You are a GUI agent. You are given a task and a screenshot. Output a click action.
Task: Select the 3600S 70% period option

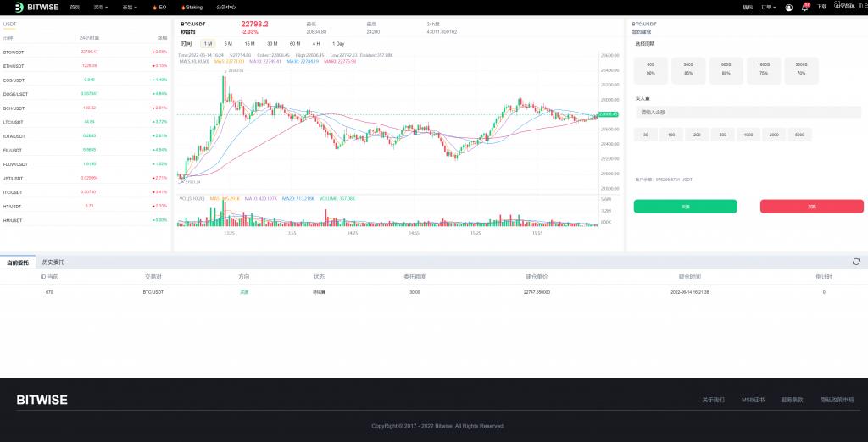(x=801, y=69)
